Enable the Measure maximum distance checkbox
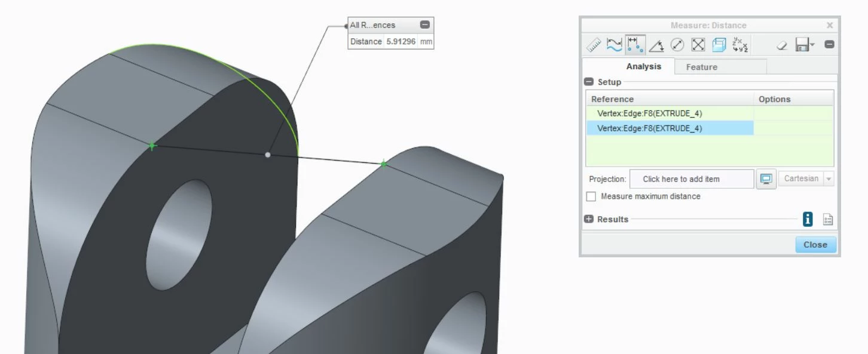Screen dimensions: 868x354 (591, 196)
